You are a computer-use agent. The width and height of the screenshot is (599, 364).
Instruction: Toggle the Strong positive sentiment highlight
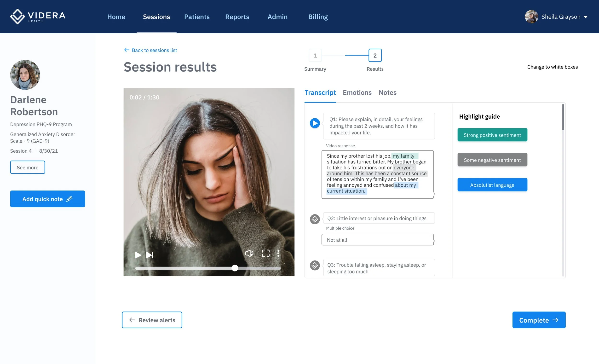click(x=492, y=135)
